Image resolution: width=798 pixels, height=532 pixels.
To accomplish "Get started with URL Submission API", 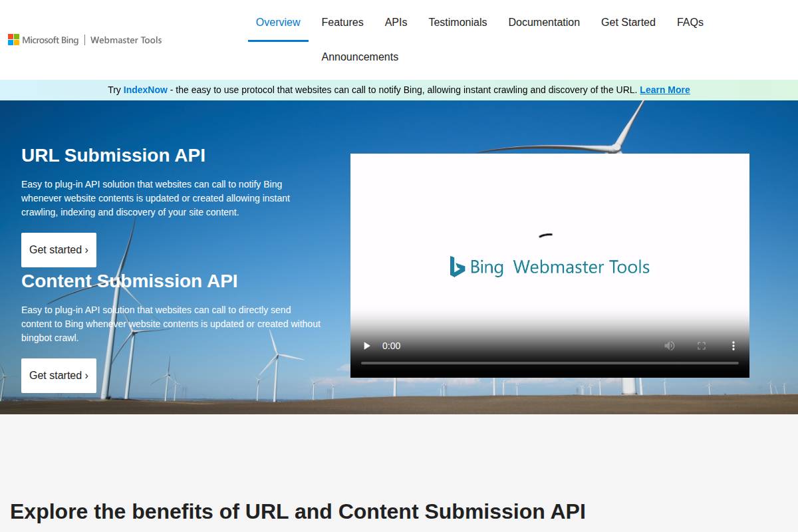I will 59,249.
